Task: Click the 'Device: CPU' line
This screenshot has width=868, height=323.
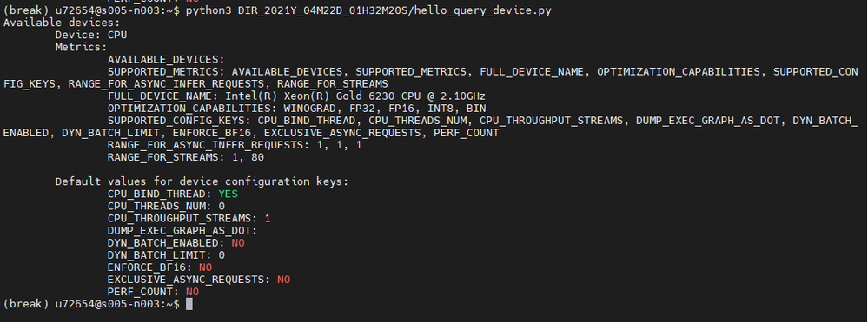Action: pos(90,35)
